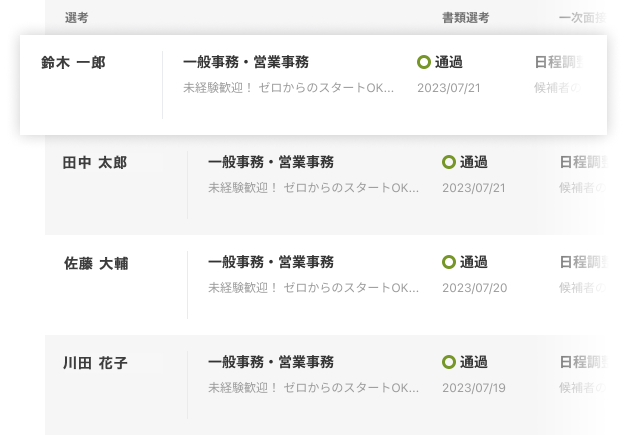
Task: Click the green status circle for 鈴木 一郎
Action: coord(423,62)
